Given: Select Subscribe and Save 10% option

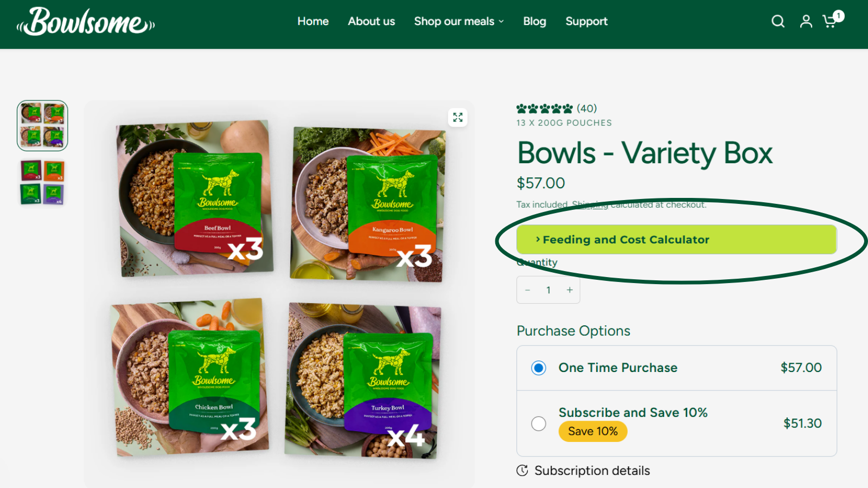Looking at the screenshot, I should (x=539, y=423).
